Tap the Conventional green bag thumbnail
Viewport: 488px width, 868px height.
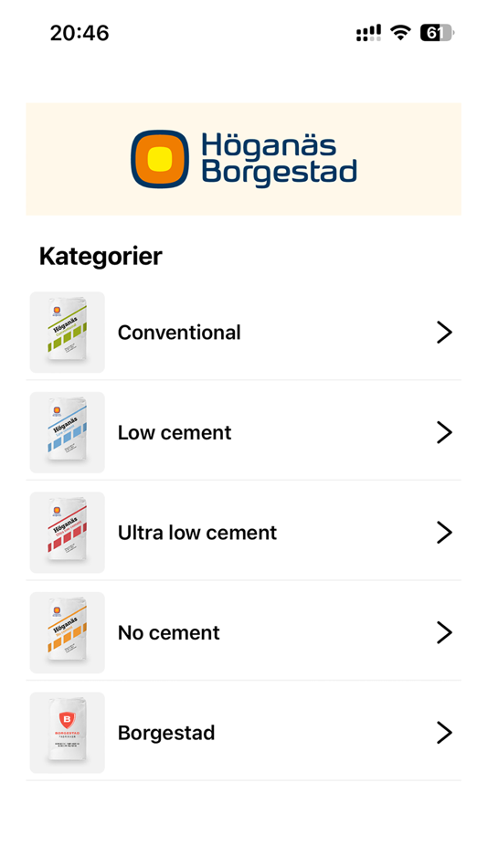(67, 333)
